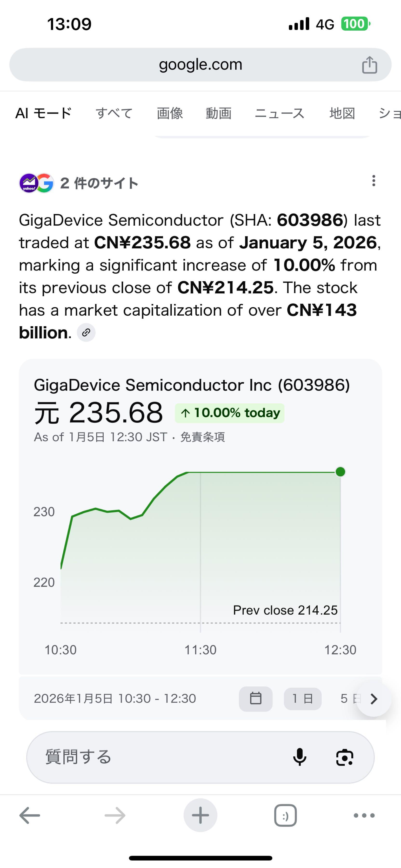Open the 画像 tab
The image size is (401, 868).
[x=170, y=113]
